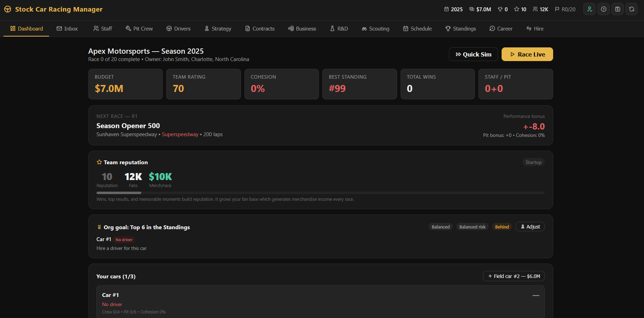
Task: Click the restart refresh icon
Action: [631, 9]
